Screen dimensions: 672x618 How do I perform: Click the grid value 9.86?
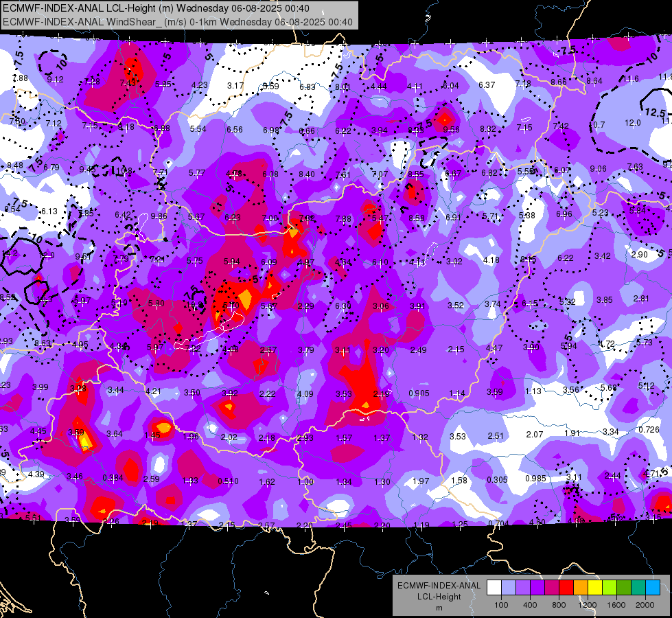coord(159,216)
